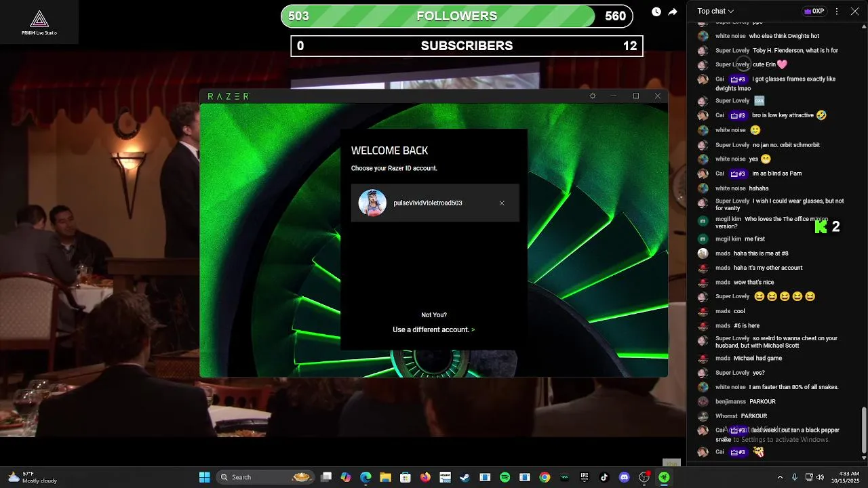Open Spotify from the taskbar

pos(505,477)
